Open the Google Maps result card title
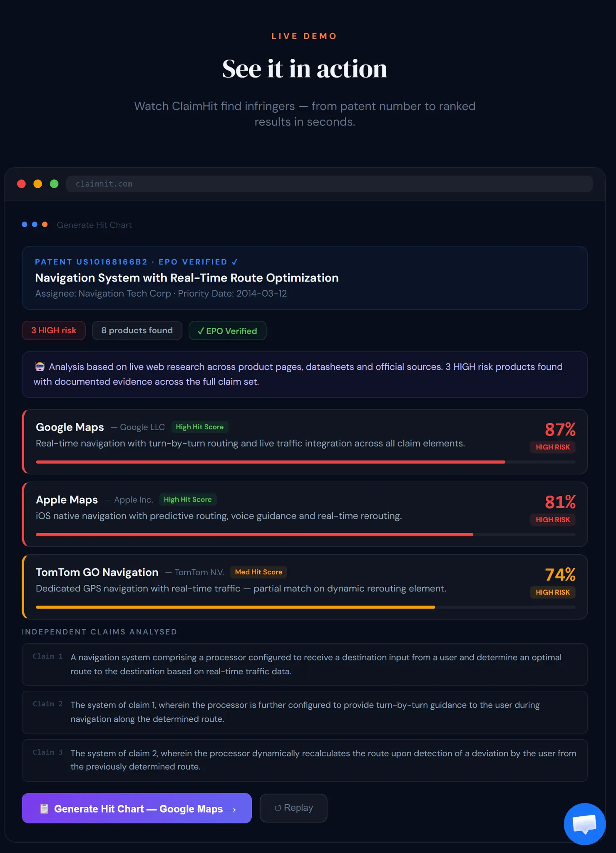616x853 pixels. pos(70,427)
